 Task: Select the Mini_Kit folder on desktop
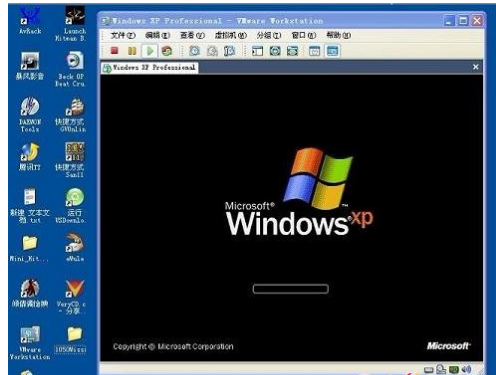pos(29,248)
